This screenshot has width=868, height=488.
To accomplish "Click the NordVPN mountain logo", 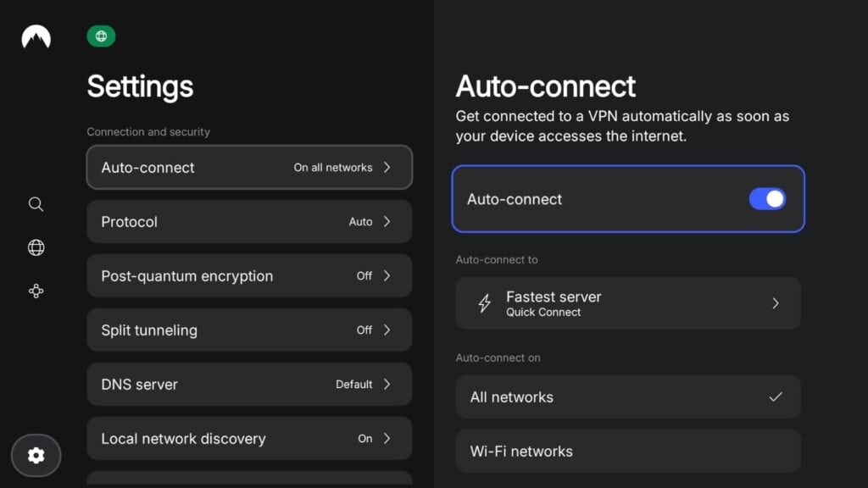I will click(36, 36).
